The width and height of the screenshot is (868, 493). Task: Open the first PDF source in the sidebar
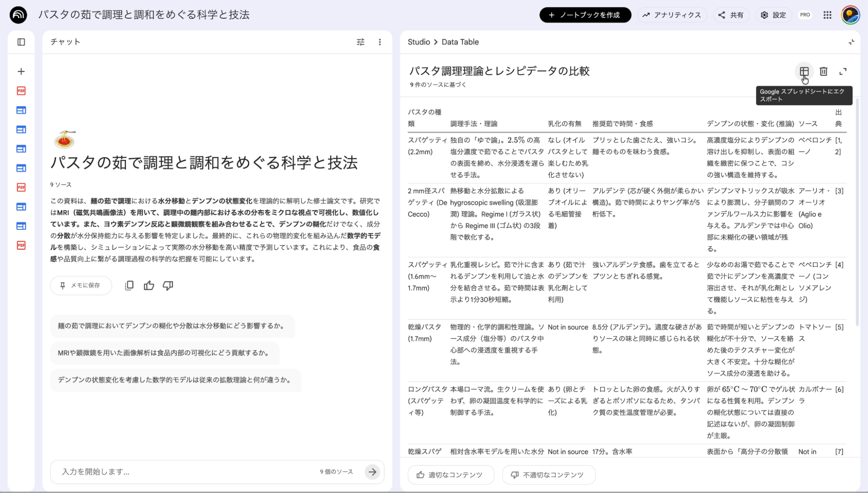coord(20,91)
